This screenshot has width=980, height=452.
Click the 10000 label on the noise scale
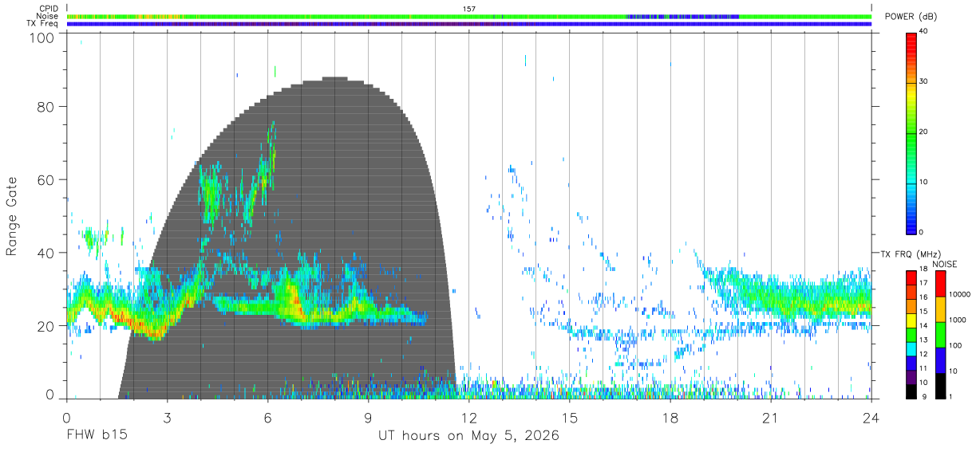(x=960, y=294)
